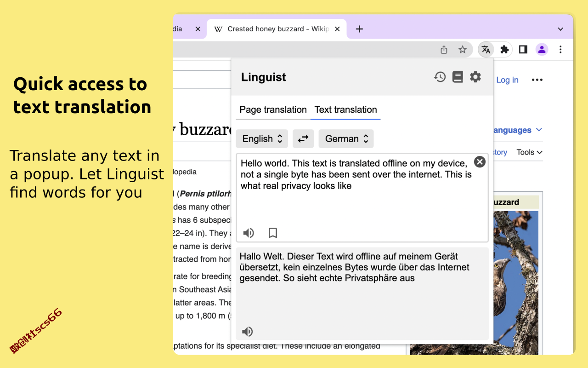Swap English and German languages
Screen dimensions: 588x368
pyautogui.click(x=303, y=138)
